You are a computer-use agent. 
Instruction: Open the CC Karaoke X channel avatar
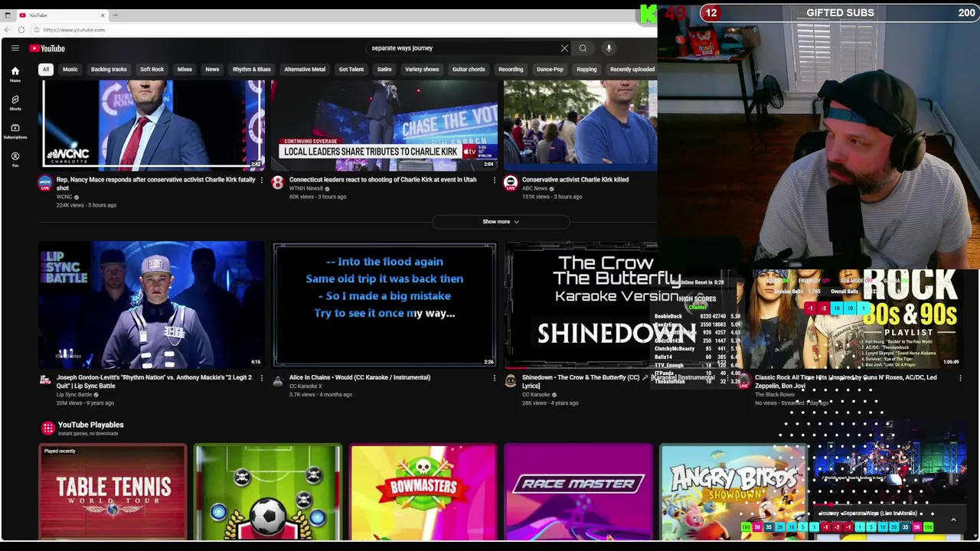coord(278,380)
